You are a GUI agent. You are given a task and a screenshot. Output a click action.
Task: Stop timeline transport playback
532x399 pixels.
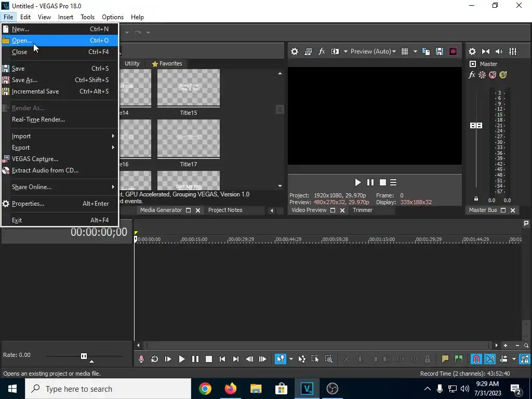[209, 359]
